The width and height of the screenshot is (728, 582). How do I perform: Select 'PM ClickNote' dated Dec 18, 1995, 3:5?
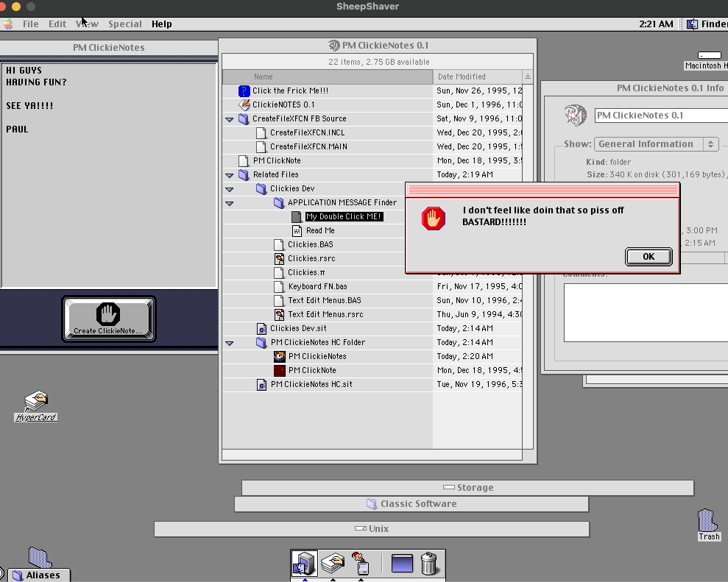pos(277,160)
